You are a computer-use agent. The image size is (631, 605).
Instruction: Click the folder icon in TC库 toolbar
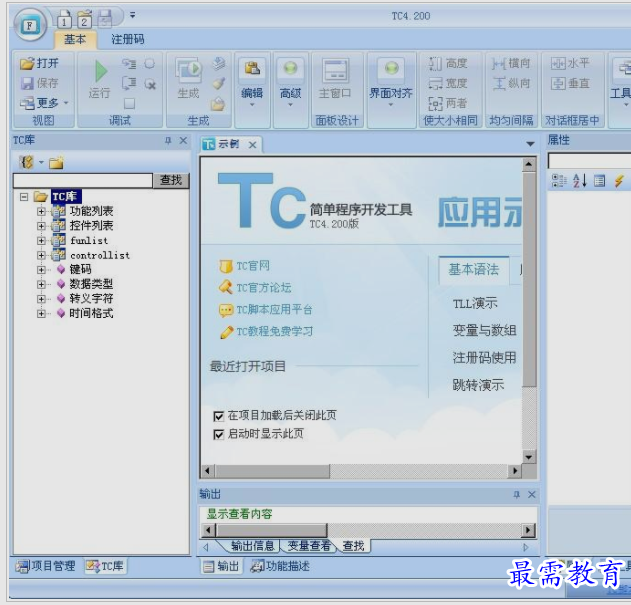[56, 162]
